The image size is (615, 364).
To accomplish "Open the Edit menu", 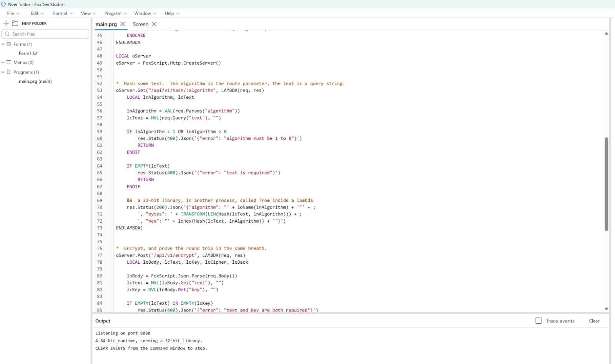I will point(37,13).
